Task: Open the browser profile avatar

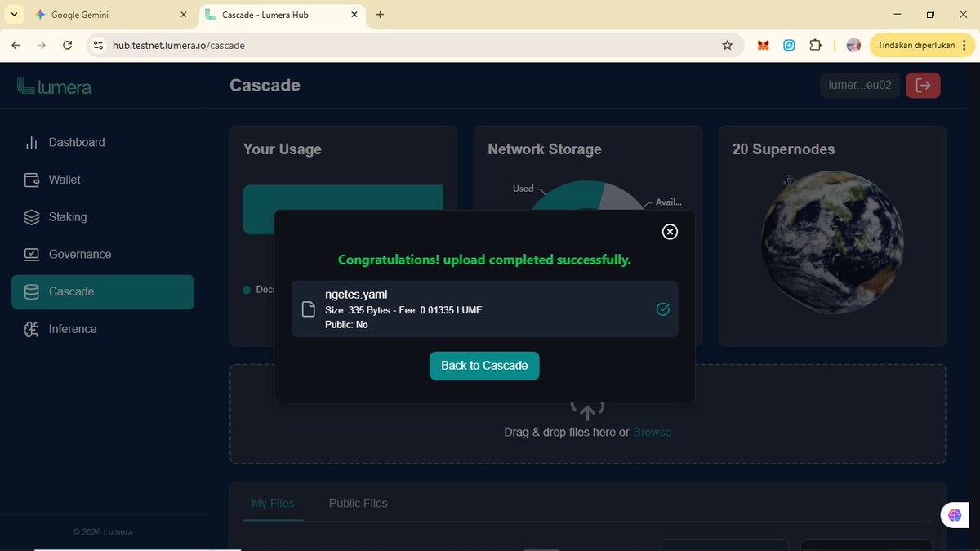Action: [x=853, y=46]
